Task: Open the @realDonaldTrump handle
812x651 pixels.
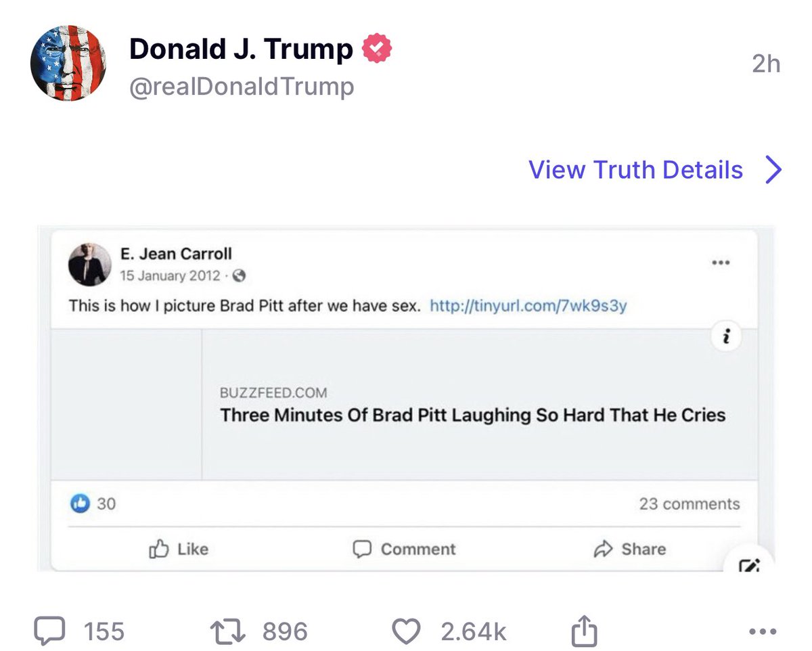Action: pos(241,87)
